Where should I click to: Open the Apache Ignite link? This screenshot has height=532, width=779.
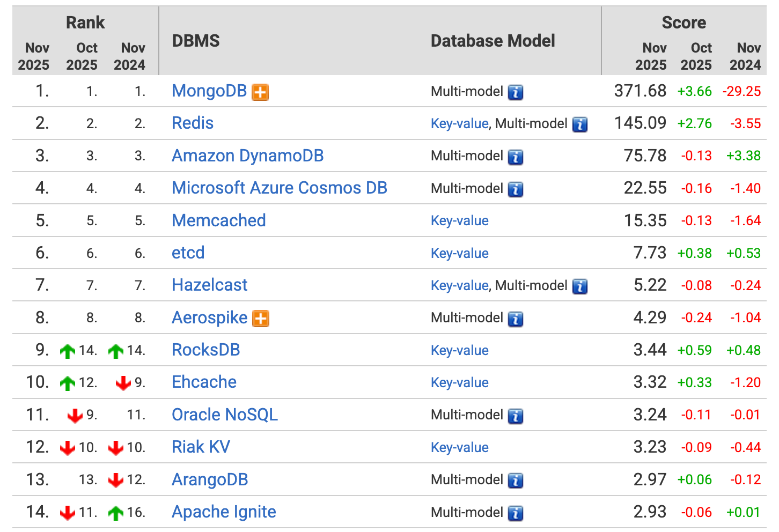(224, 512)
